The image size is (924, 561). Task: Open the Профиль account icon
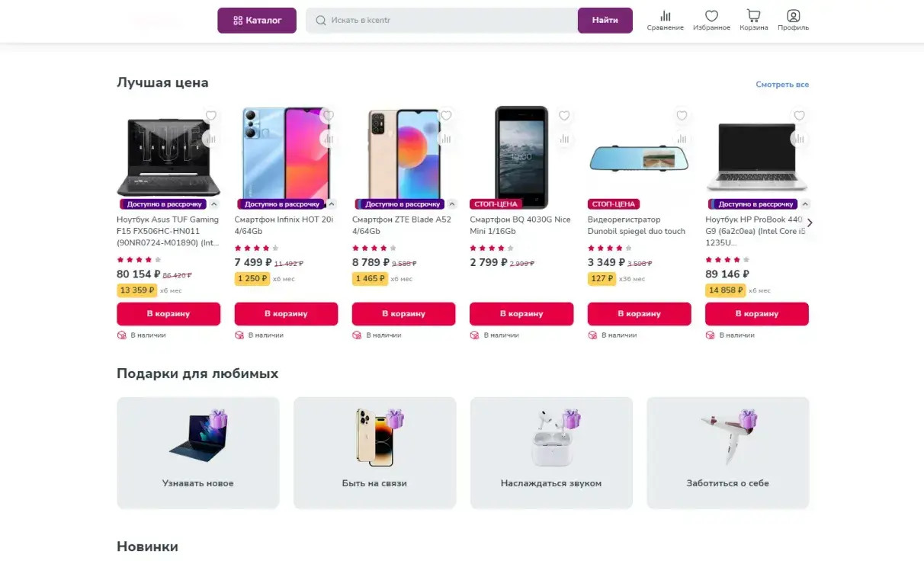pos(793,20)
